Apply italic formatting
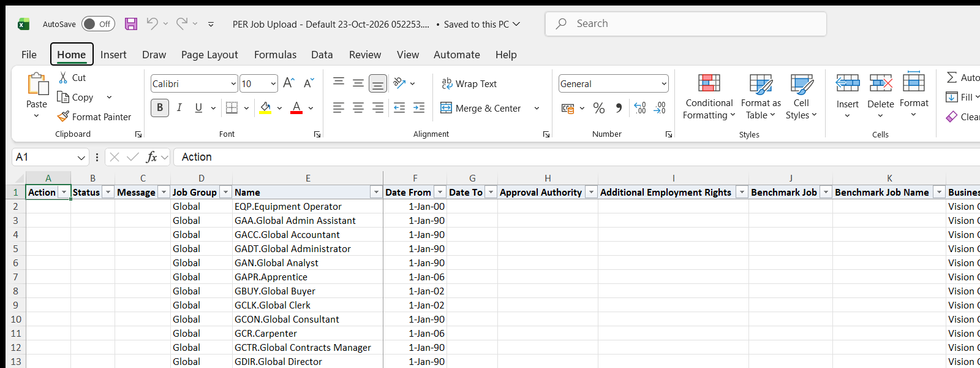 (179, 108)
